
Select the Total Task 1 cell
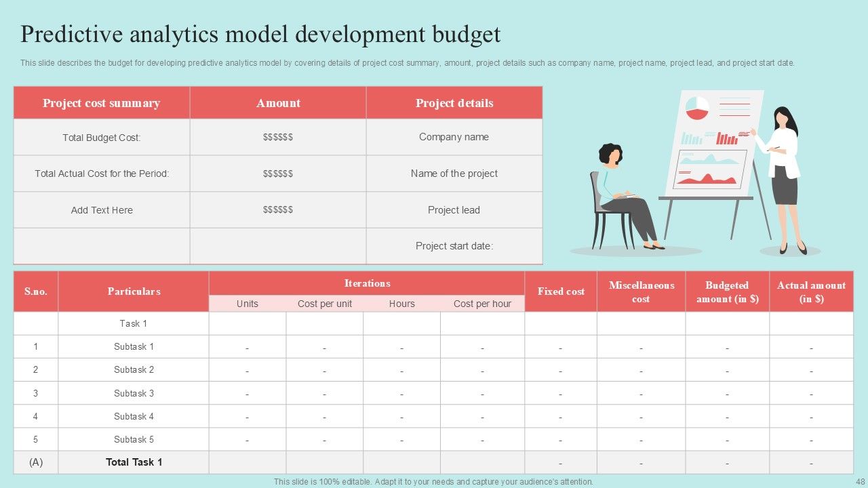point(134,462)
